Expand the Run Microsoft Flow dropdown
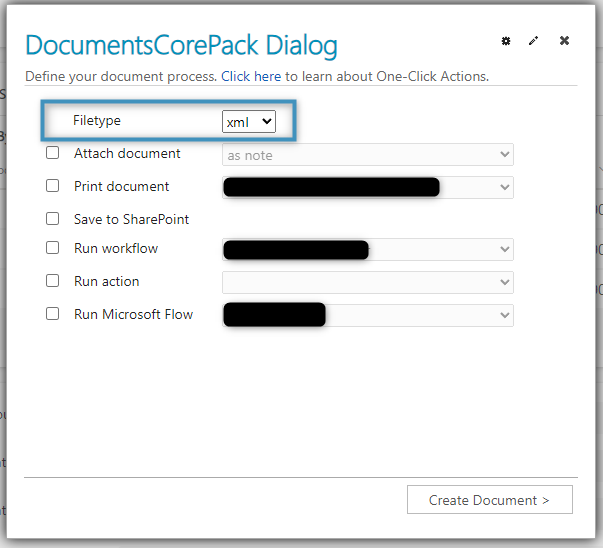The height and width of the screenshot is (548, 603). pyautogui.click(x=368, y=315)
